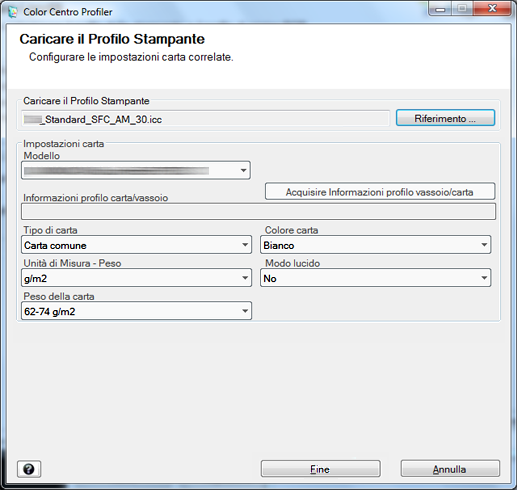The height and width of the screenshot is (490, 517).
Task: Open the Colore carta dropdown
Action: pyautogui.click(x=375, y=245)
